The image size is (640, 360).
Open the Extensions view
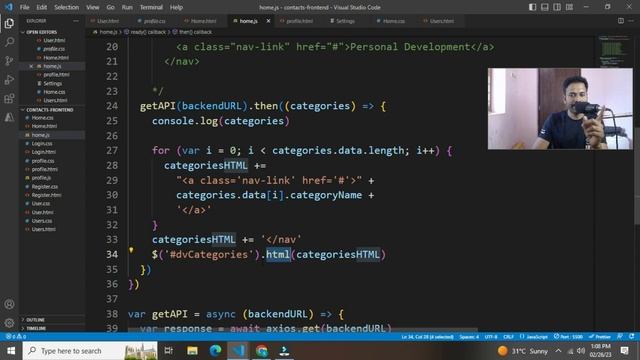(9, 98)
